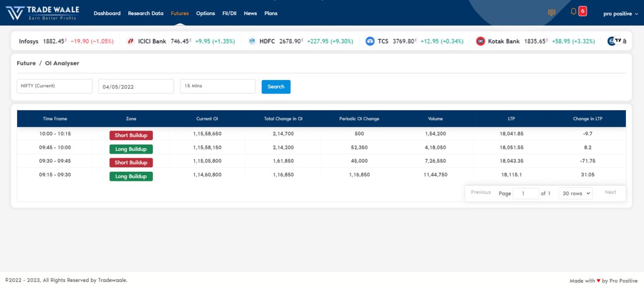Select the 09:30 - 09:45 time frame cell

(55, 161)
